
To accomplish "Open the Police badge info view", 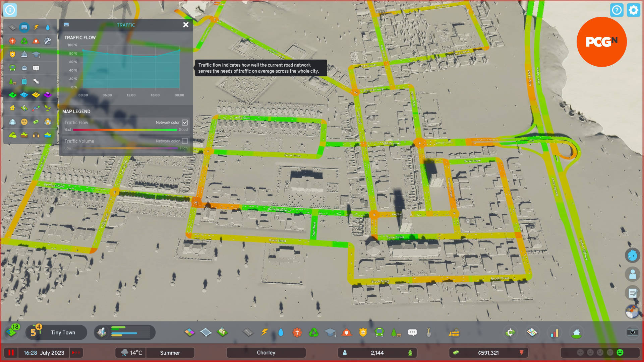I will tap(12, 54).
